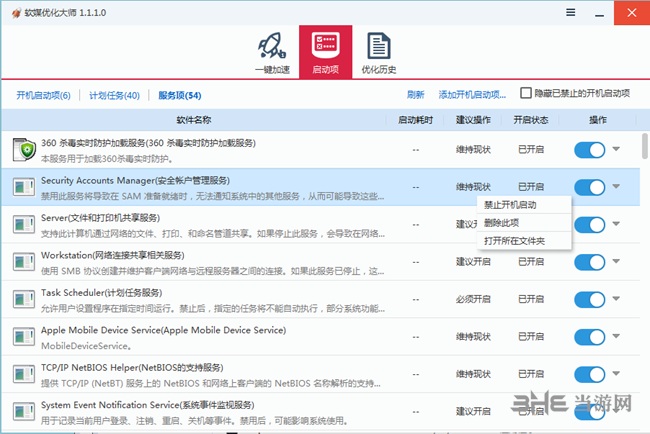Viewport: 650px width, 434px height.
Task: Switch to 服务项(54) tab
Action: [179, 95]
